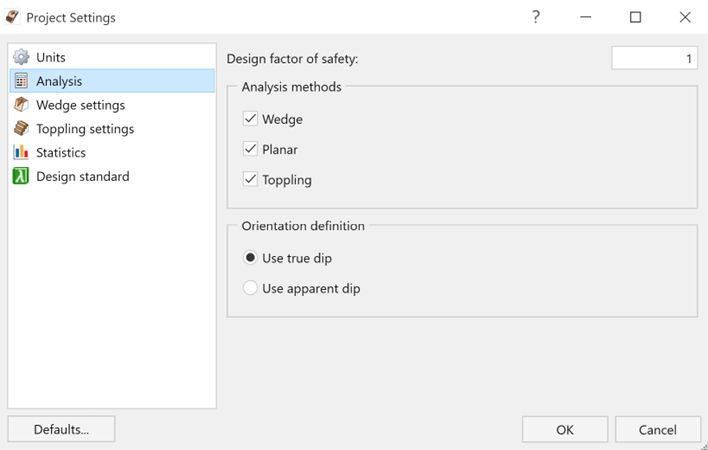
Task: Click the Units gear icon
Action: [20, 58]
